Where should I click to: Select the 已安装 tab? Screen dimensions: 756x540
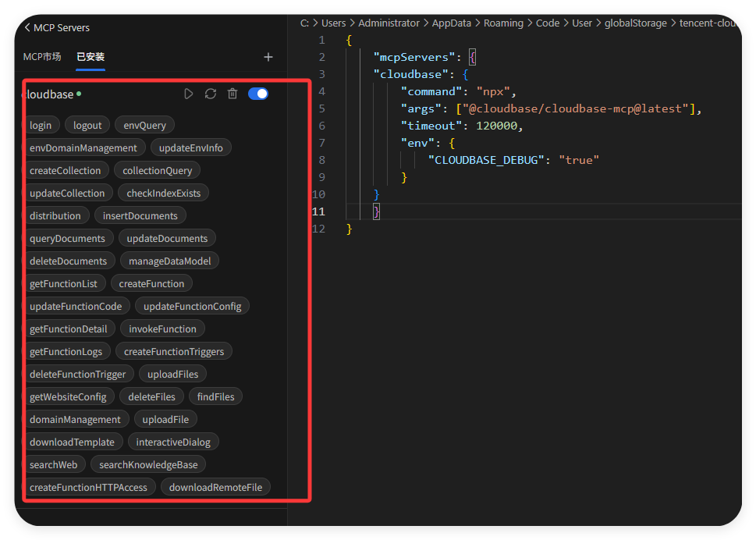[91, 57]
